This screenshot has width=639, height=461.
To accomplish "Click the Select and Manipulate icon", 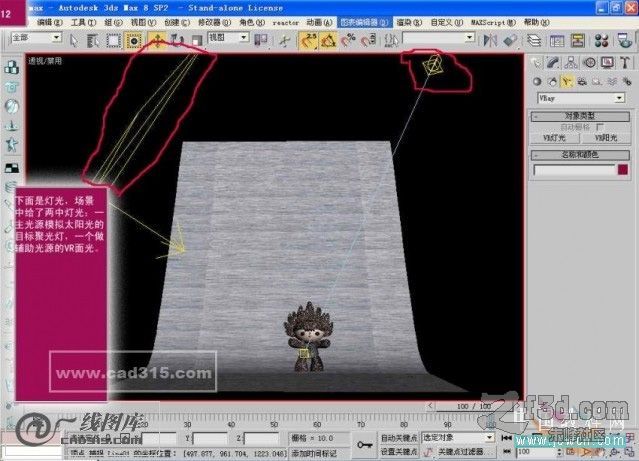I will click(284, 40).
